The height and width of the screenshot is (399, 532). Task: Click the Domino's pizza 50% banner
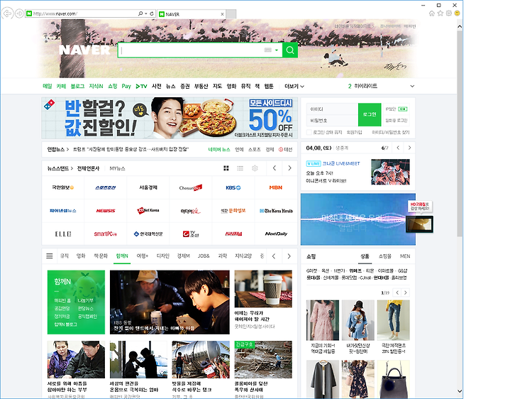coord(170,118)
